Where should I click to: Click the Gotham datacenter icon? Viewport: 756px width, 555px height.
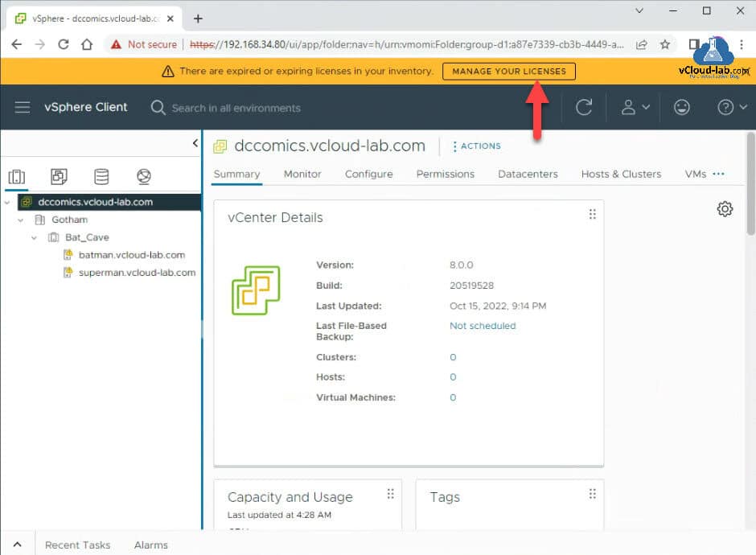[40, 220]
